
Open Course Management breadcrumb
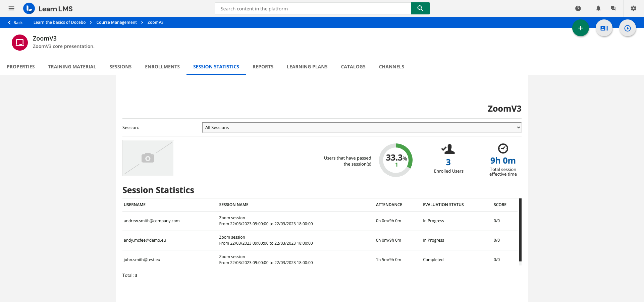click(x=116, y=22)
